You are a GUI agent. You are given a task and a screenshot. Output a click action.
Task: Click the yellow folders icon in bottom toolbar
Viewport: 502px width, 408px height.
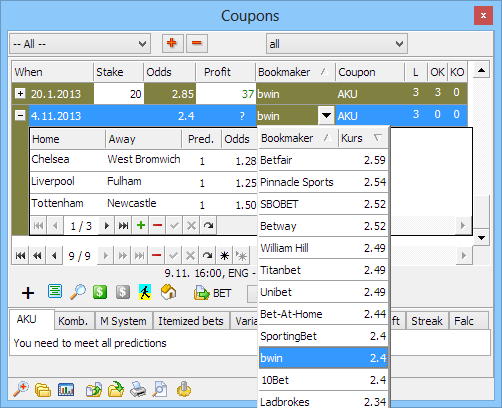point(43,390)
